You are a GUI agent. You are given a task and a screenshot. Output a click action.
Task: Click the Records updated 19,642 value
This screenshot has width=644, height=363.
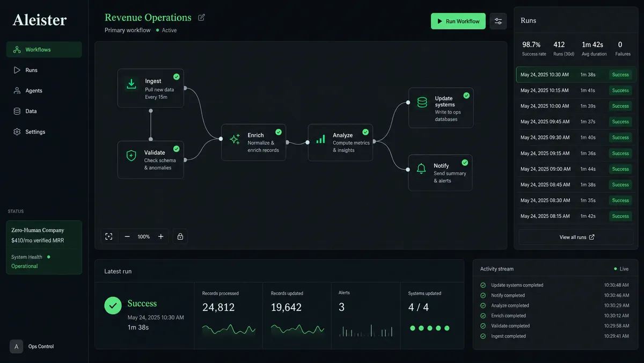click(286, 307)
